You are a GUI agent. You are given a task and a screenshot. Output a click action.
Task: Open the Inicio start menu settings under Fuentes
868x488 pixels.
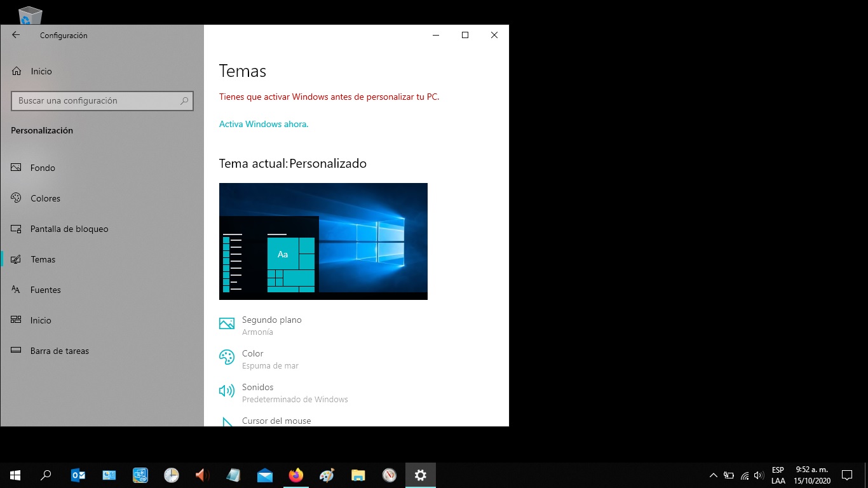coord(102,320)
